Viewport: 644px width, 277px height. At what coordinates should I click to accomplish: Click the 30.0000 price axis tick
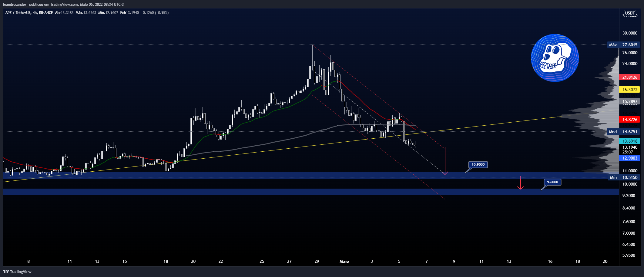coord(630,33)
